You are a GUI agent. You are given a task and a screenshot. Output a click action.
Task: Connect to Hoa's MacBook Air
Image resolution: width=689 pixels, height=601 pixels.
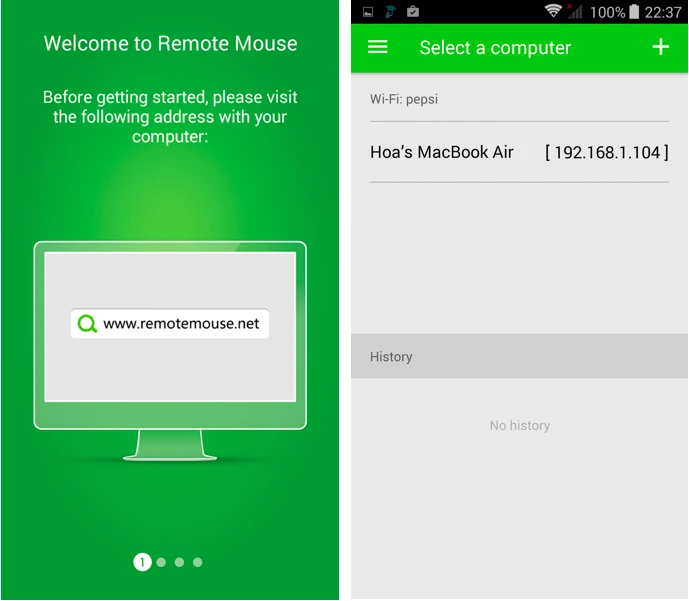tap(442, 152)
